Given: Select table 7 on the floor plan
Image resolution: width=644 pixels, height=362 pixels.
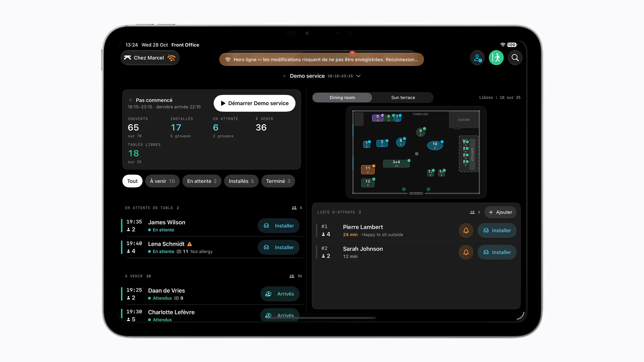Looking at the screenshot, I should pyautogui.click(x=397, y=118).
